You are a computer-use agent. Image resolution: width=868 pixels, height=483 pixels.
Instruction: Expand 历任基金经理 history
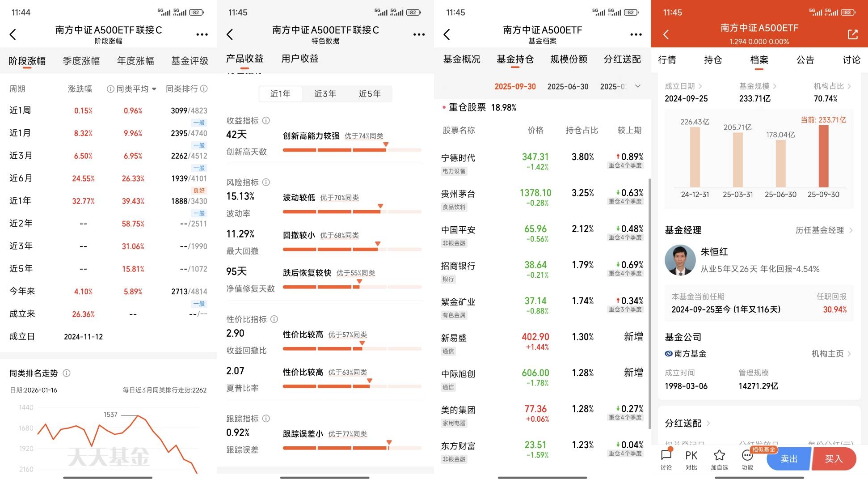pos(824,230)
